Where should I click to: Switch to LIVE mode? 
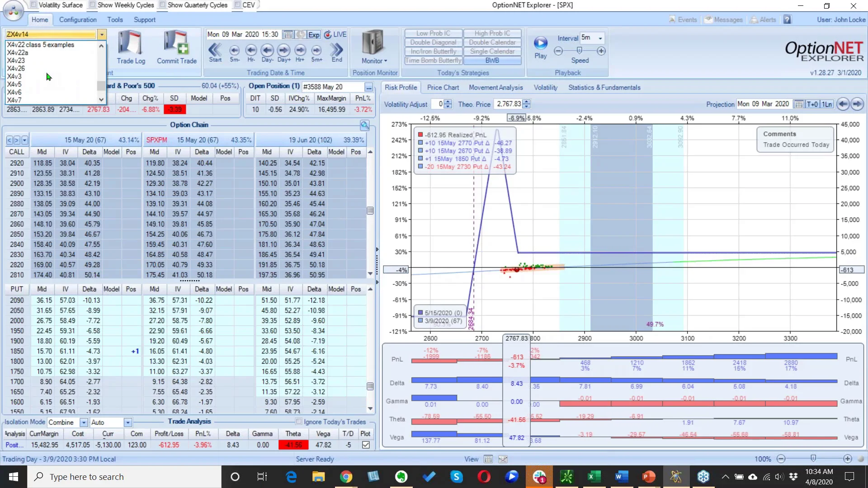(335, 35)
